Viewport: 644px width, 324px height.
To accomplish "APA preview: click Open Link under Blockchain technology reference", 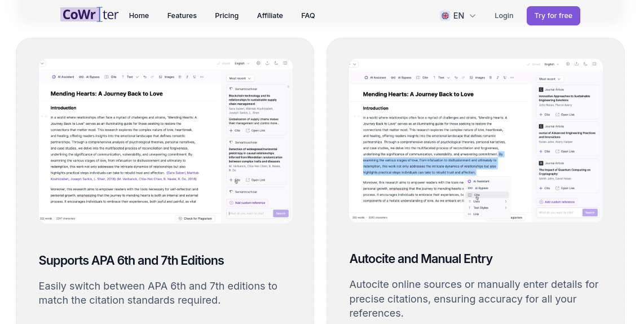I will point(255,130).
